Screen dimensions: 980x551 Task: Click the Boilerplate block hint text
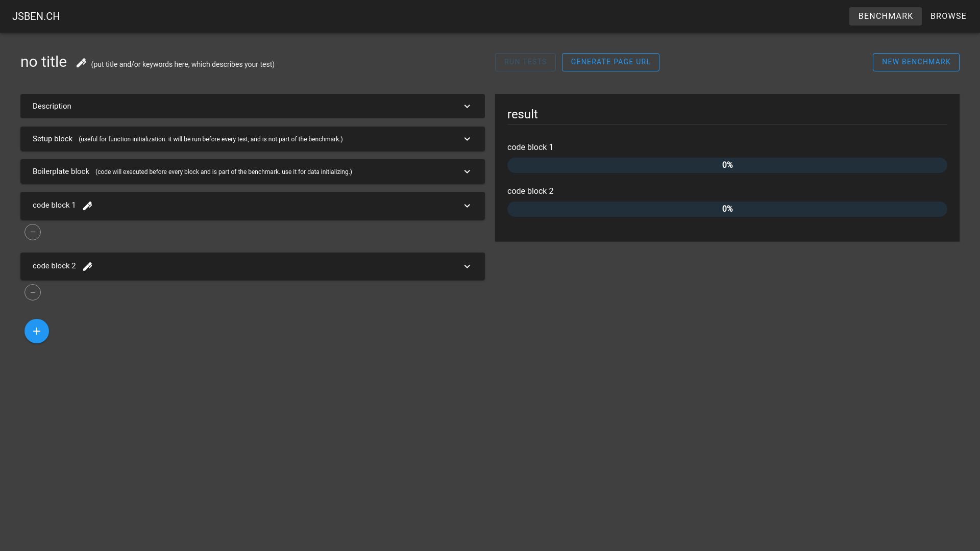click(224, 172)
